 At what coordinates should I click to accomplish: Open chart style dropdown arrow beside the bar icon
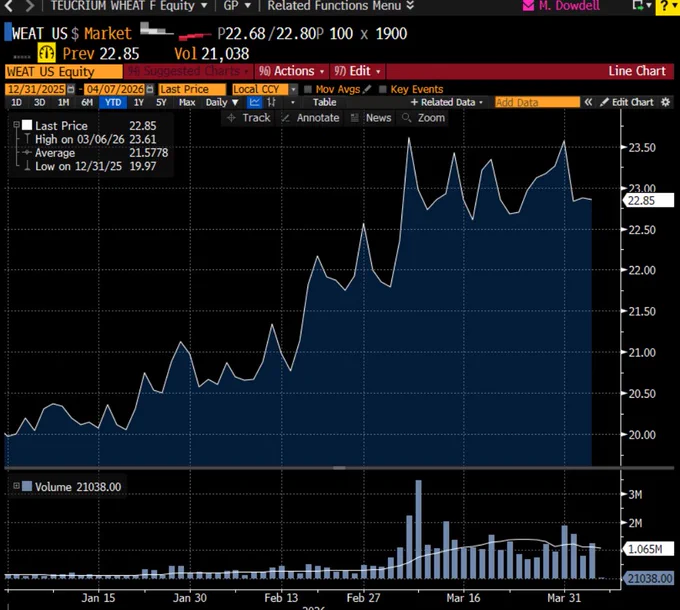pyautogui.click(x=293, y=103)
